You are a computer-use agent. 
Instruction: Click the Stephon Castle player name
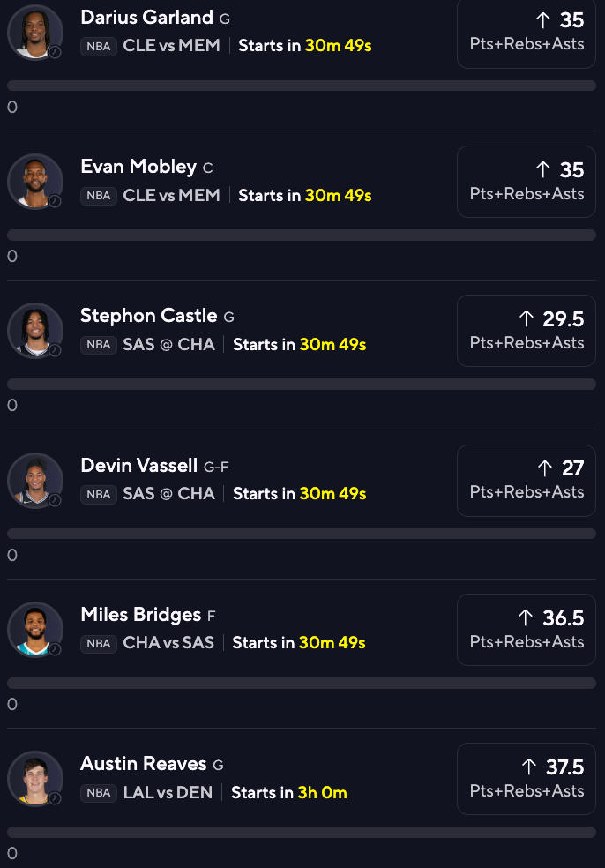click(x=149, y=316)
